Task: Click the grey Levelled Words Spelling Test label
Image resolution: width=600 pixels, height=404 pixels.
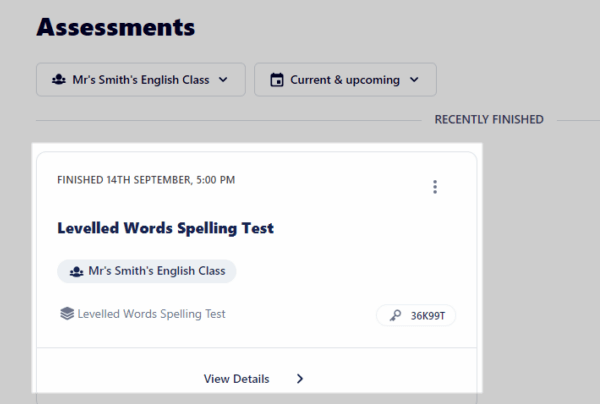Action: pos(152,314)
